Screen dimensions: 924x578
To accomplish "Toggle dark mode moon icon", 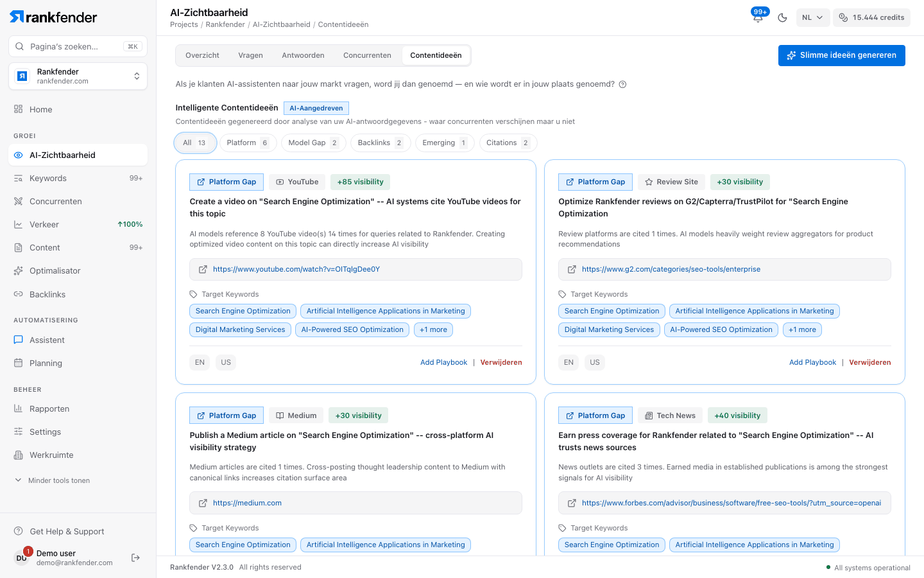I will (x=782, y=18).
